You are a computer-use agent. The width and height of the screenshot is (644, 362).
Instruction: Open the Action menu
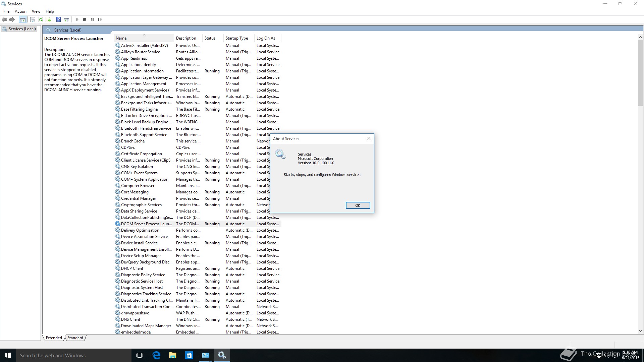(20, 11)
